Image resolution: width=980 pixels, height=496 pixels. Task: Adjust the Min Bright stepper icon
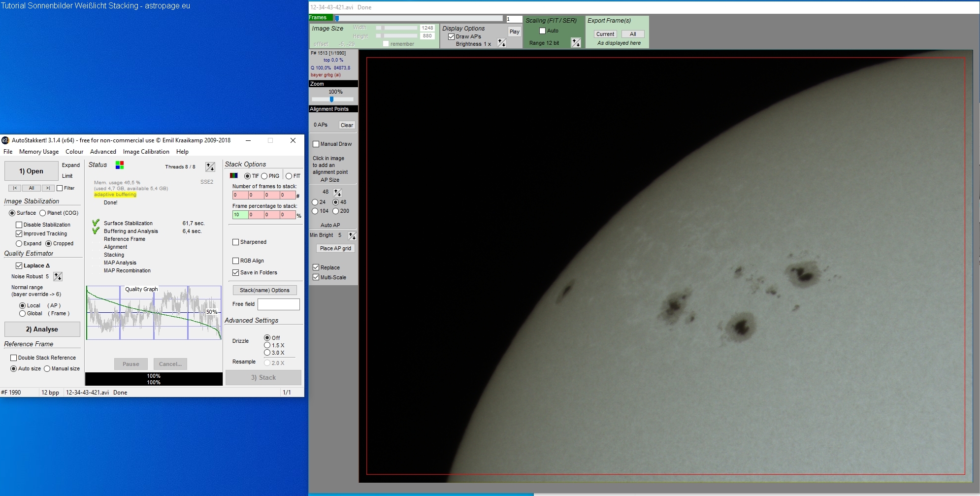click(352, 235)
